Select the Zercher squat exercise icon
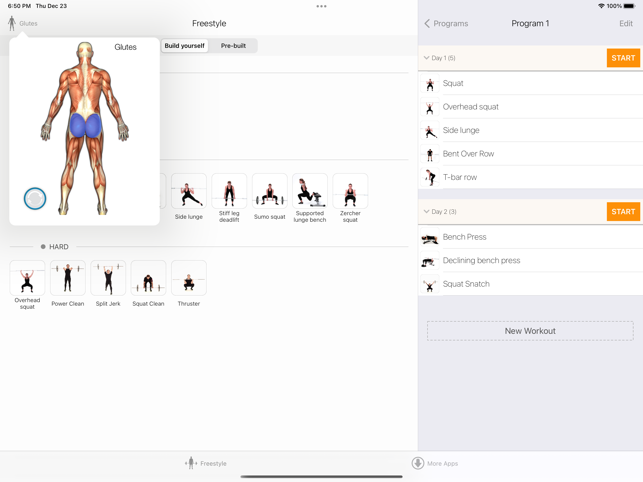Viewport: 643px width, 482px height. [350, 192]
